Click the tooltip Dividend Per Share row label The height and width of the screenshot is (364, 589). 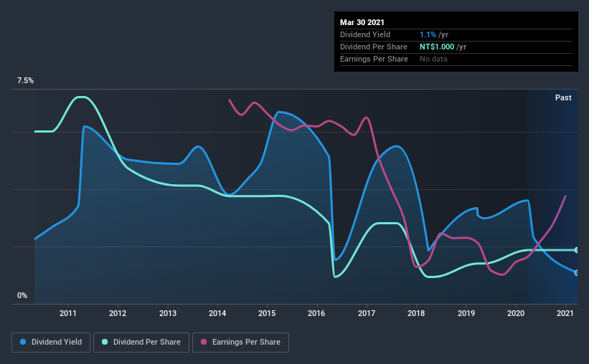click(374, 47)
